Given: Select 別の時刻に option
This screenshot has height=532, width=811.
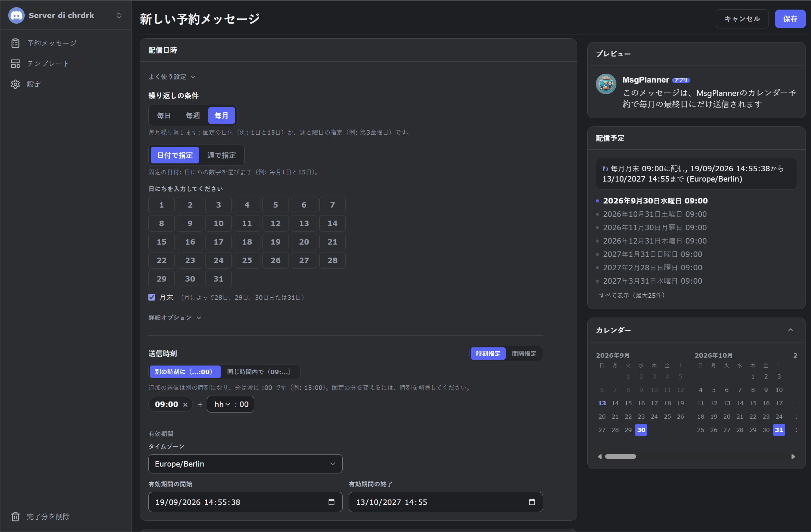Looking at the screenshot, I should (x=185, y=372).
